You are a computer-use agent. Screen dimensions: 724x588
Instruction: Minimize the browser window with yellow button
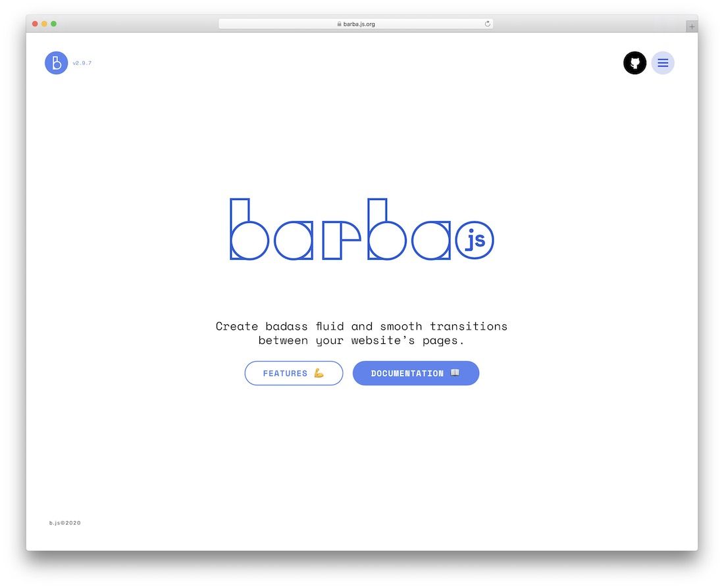[x=44, y=24]
